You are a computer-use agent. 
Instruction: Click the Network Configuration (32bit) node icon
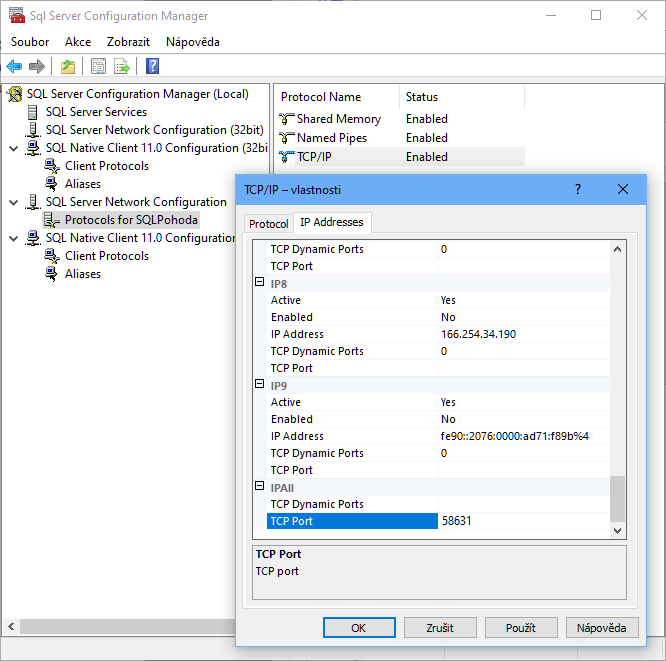click(33, 130)
